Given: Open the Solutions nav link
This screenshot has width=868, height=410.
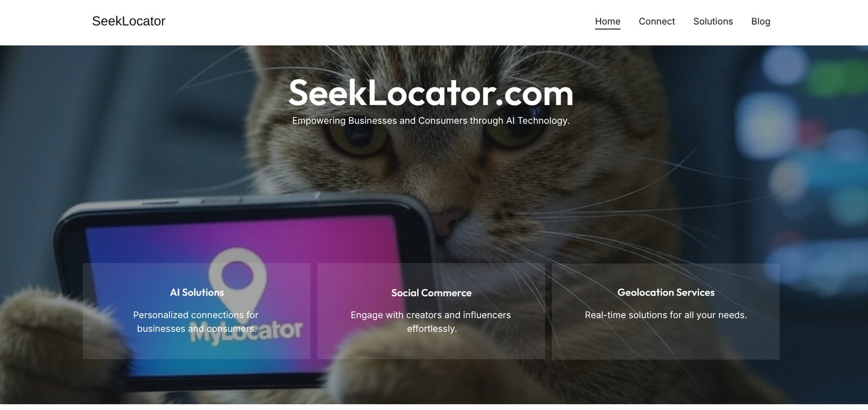Looking at the screenshot, I should [713, 21].
